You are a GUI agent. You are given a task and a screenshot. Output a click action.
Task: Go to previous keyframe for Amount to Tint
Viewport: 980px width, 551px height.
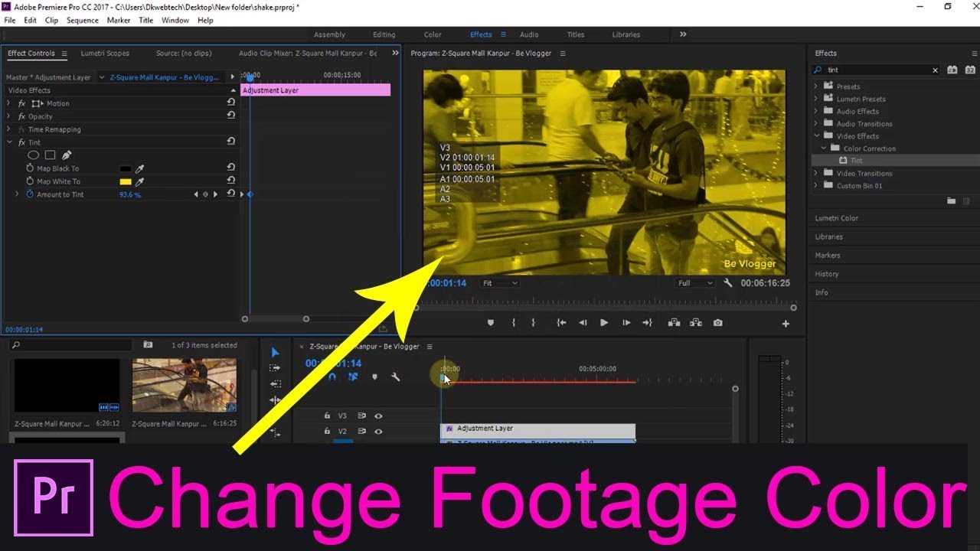pyautogui.click(x=196, y=194)
